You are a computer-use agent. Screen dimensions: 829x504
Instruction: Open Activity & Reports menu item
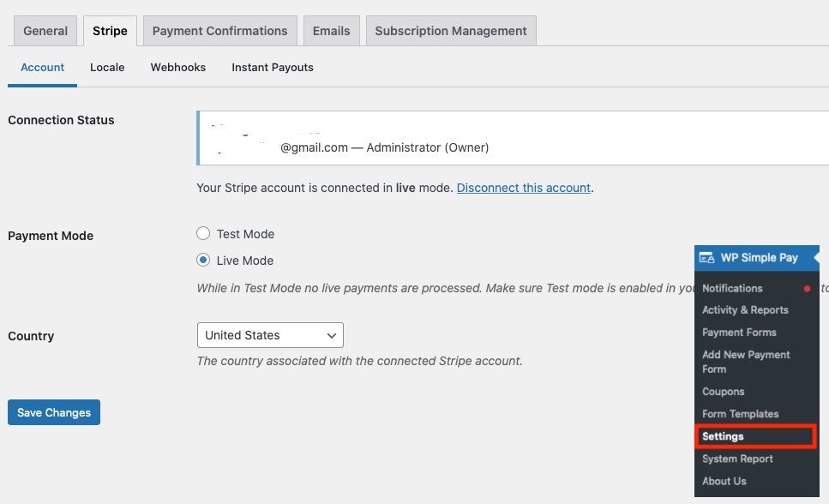click(745, 310)
